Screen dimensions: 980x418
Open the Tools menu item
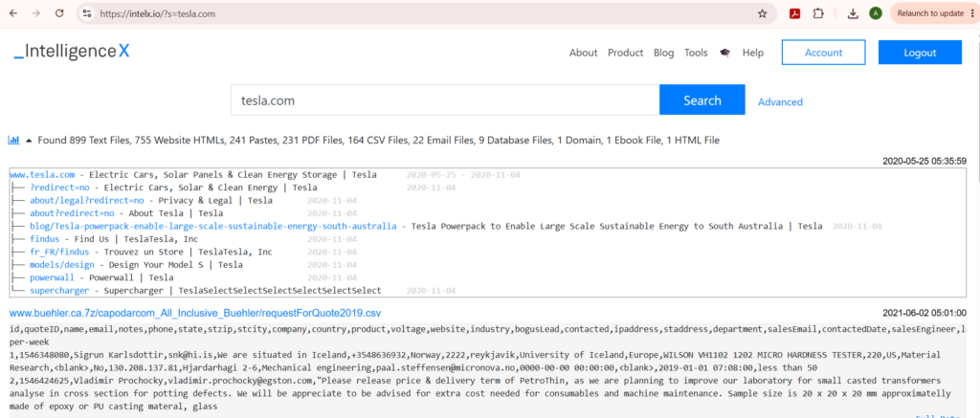(x=696, y=54)
